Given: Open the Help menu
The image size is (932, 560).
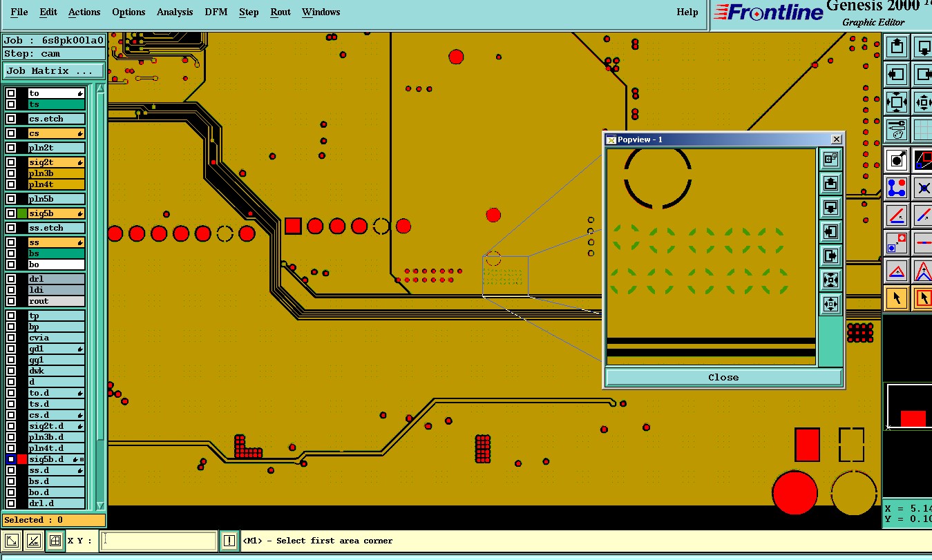Looking at the screenshot, I should click(x=687, y=12).
